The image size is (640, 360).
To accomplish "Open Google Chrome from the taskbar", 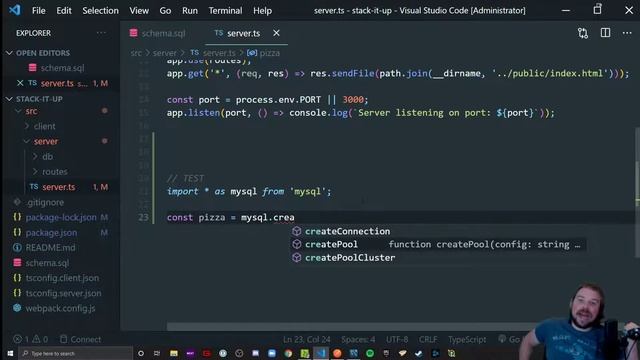I will tap(288, 353).
